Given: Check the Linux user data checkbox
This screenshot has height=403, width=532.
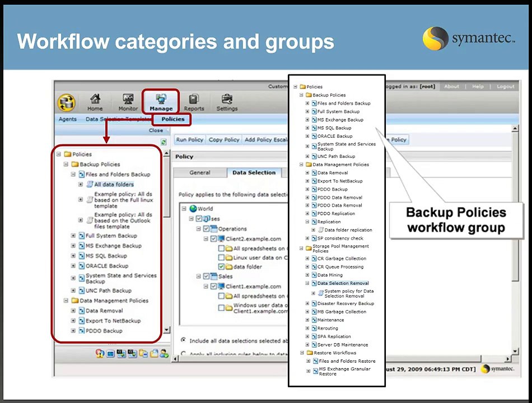Looking at the screenshot, I should pyautogui.click(x=221, y=257).
